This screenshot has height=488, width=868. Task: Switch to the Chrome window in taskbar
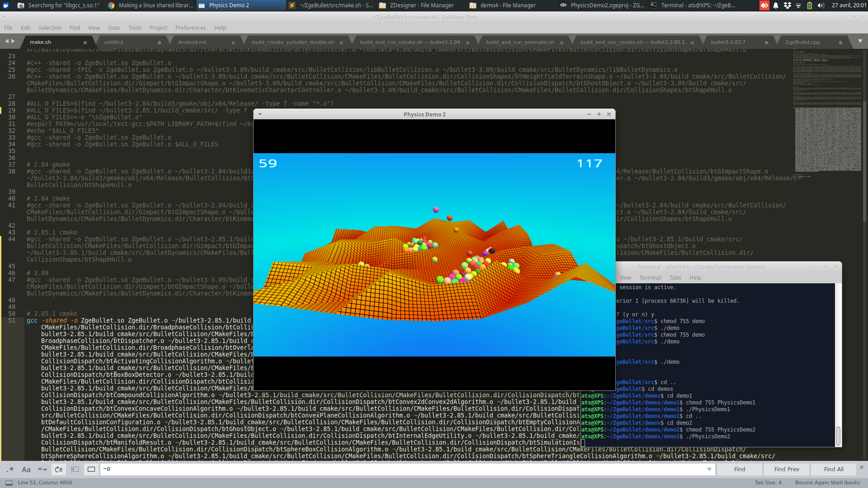point(151,5)
